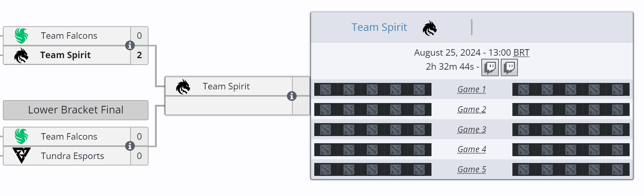Click the Tundra Esports logo
Image resolution: width=644 pixels, height=196 pixels.
click(22, 155)
